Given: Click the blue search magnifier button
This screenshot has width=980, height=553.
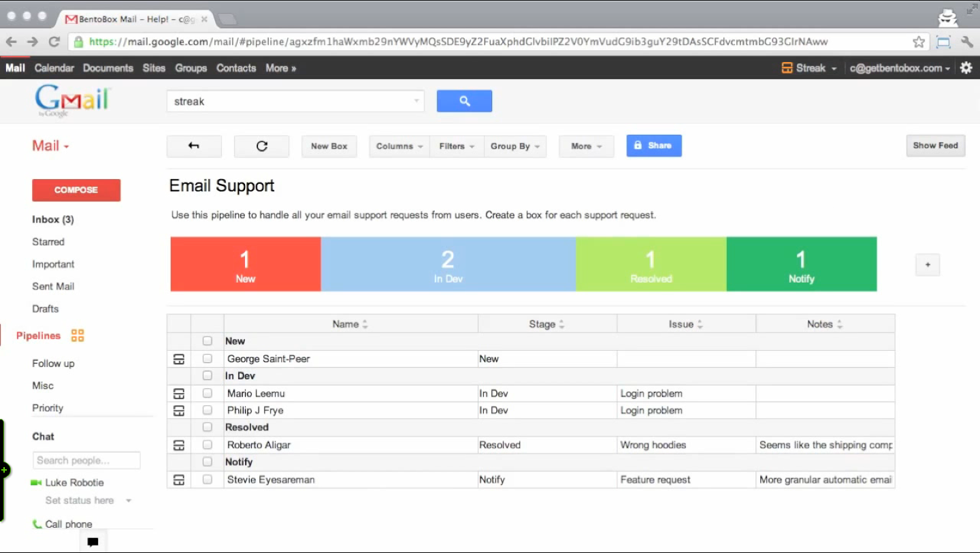Looking at the screenshot, I should click(464, 101).
